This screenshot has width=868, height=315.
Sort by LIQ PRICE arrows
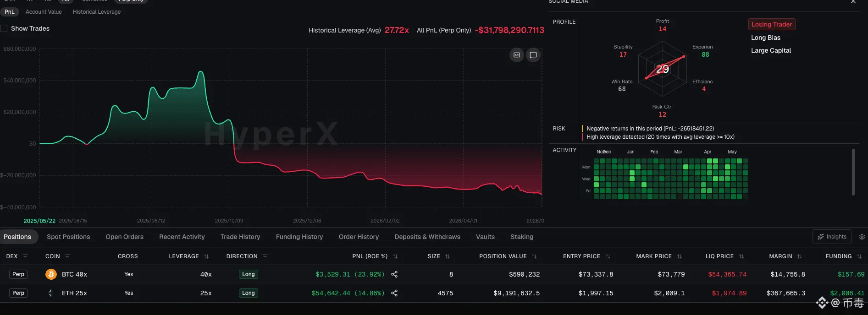741,256
